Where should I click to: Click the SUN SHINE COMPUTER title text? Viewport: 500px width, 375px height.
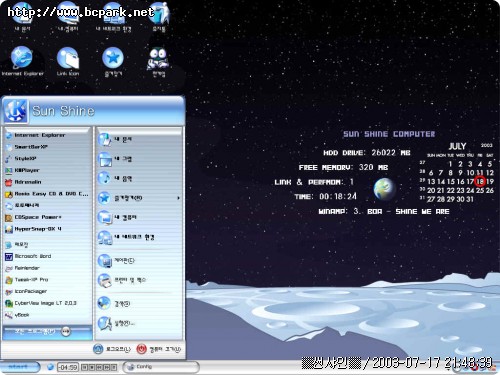point(389,134)
